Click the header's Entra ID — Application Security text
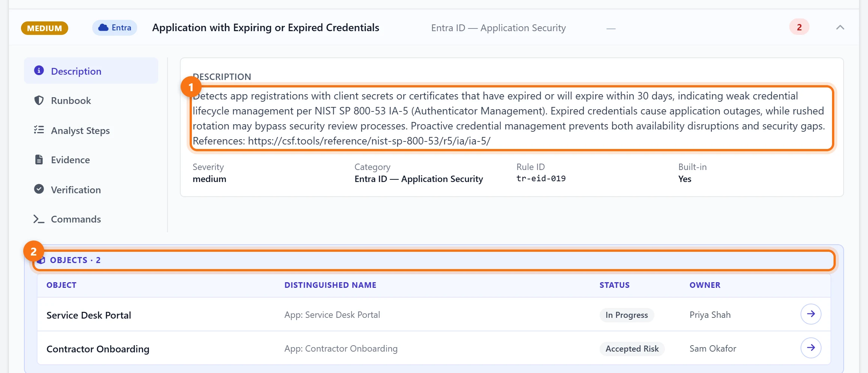The image size is (868, 373). [x=498, y=28]
